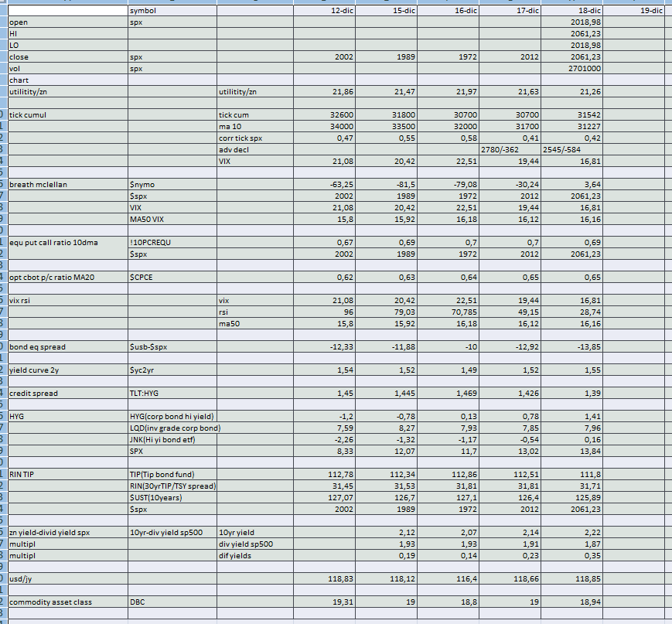The image size is (672, 624).
Task: Click the 'commodity asset class' label cell
Action: click(x=68, y=602)
